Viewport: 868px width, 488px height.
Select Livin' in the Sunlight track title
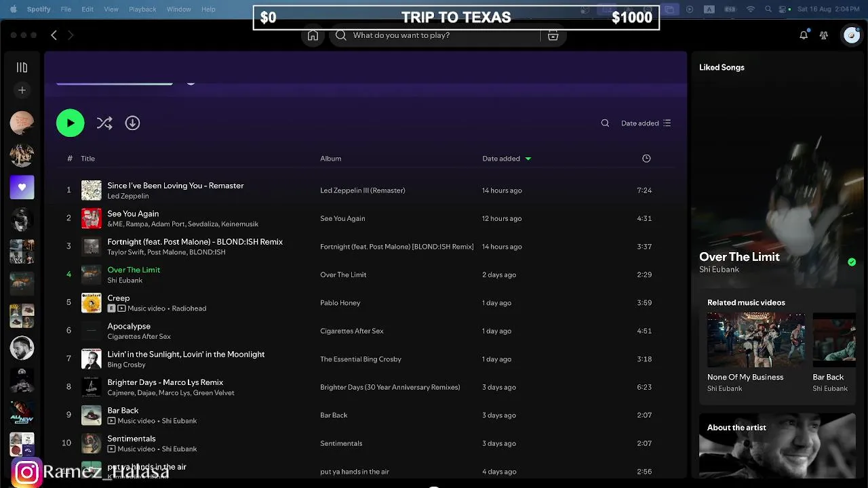186,354
